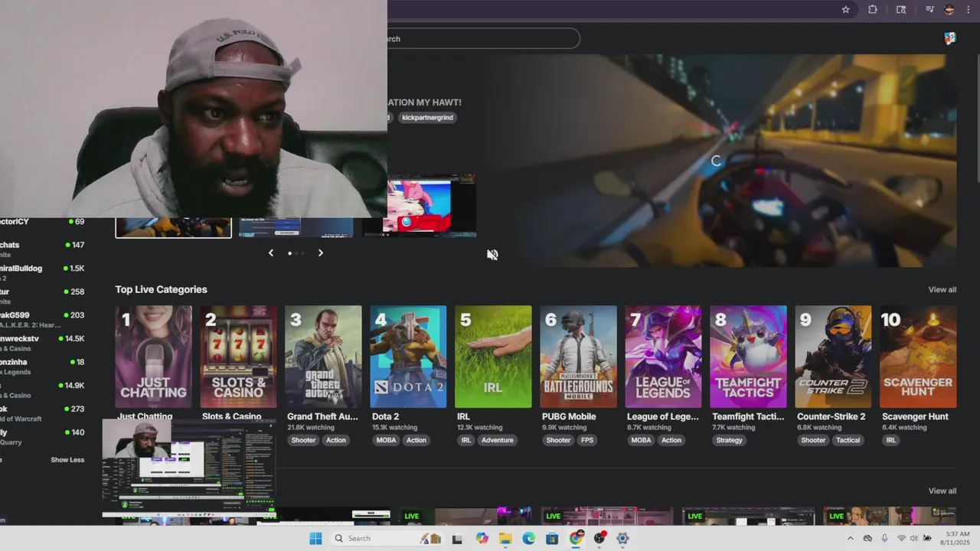Open Microsoft Edge from taskbar
Viewport: 980px width, 551px height.
click(x=528, y=539)
